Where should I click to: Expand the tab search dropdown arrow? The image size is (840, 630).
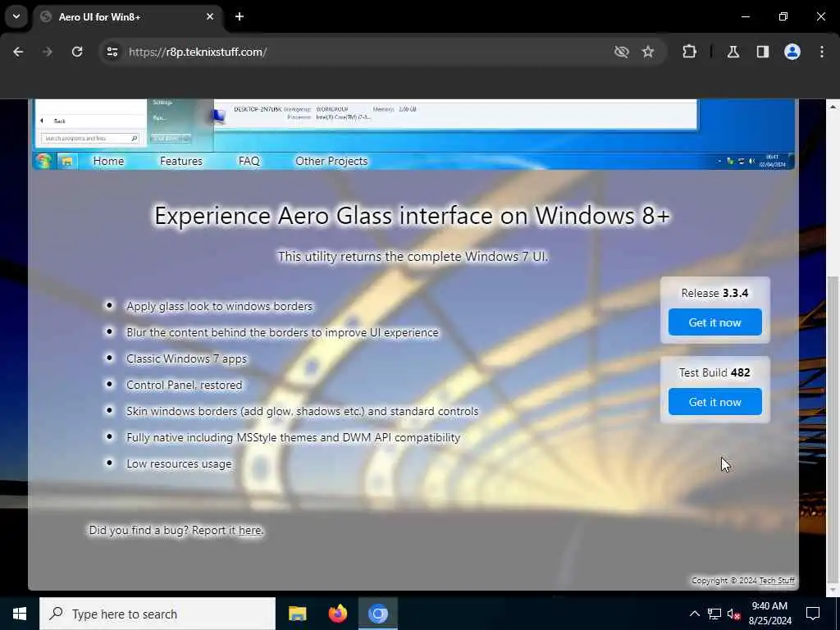click(x=16, y=16)
